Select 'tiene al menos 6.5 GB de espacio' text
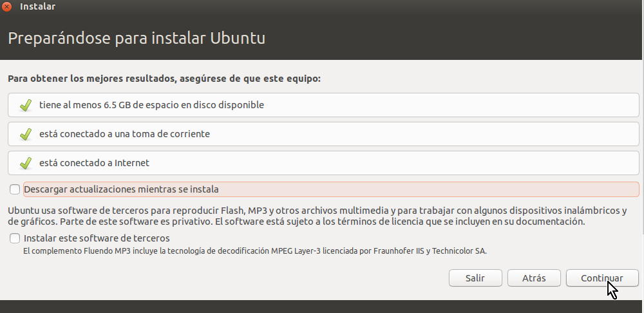 151,105
